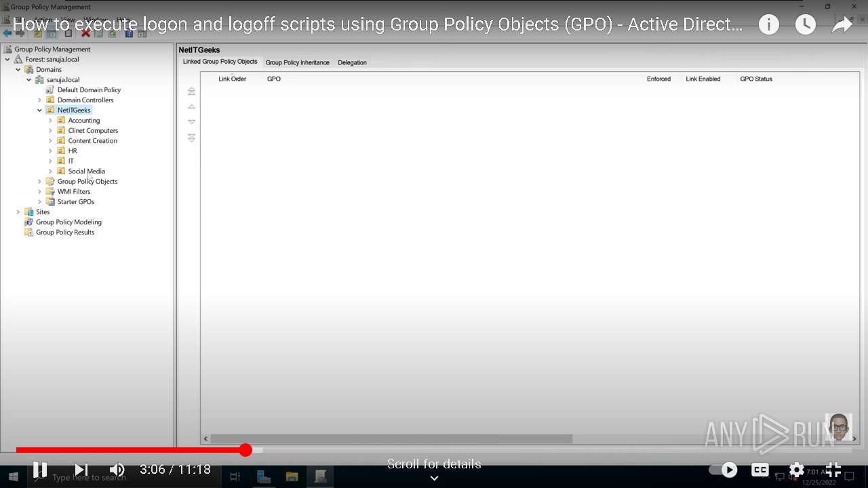Screen dimensions: 868x488
Task: Expand the Sites node
Action: pos(18,212)
